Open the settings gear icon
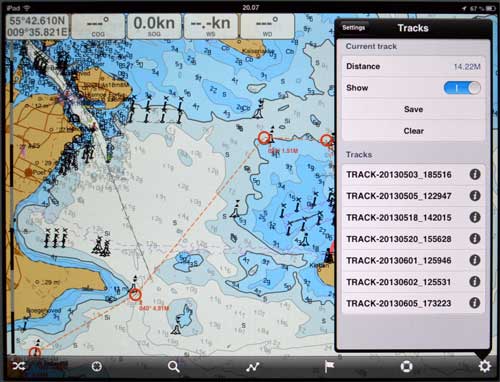Image resolution: width=500 pixels, height=382 pixels. pyautogui.click(x=484, y=367)
